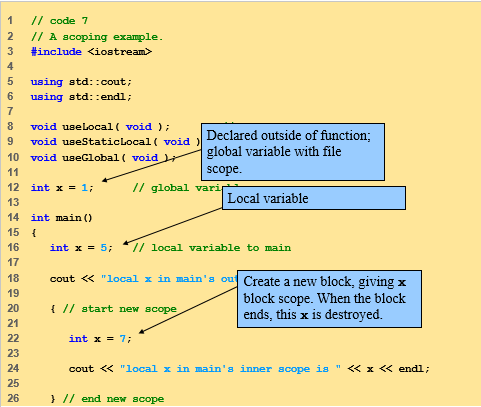This screenshot has height=407, width=481.
Task: Click the 'using std::cout;' statement
Action: click(81, 82)
